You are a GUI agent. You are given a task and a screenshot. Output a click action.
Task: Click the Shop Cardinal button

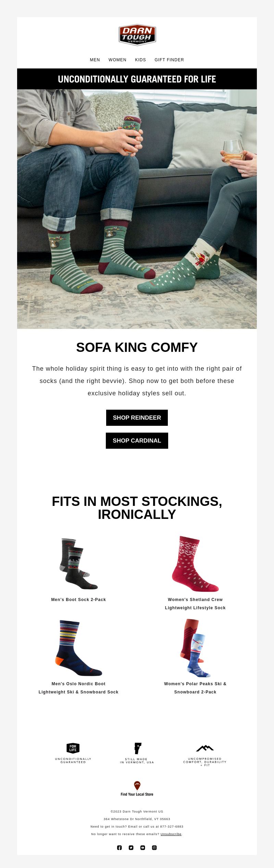pyautogui.click(x=137, y=441)
